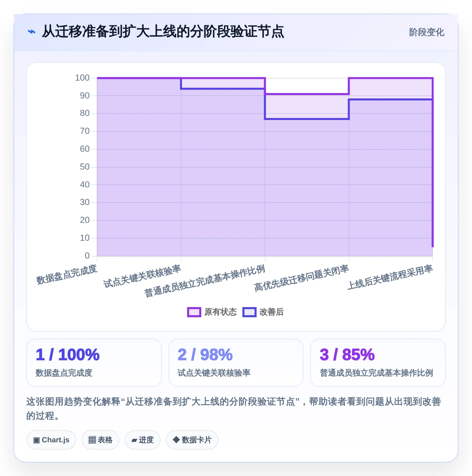The height and width of the screenshot is (476, 472).
Task: Select the Chart.js tag chip
Action: [51, 440]
